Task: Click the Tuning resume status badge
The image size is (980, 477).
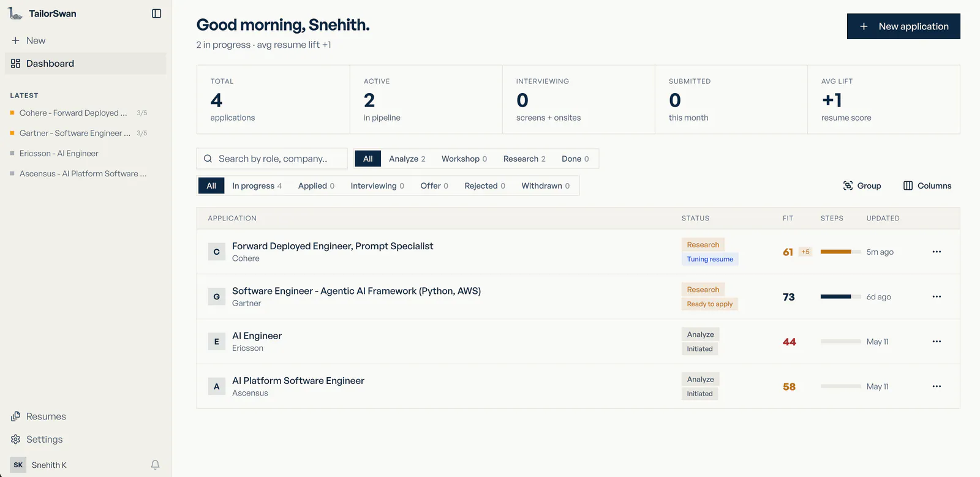Action: click(x=710, y=259)
